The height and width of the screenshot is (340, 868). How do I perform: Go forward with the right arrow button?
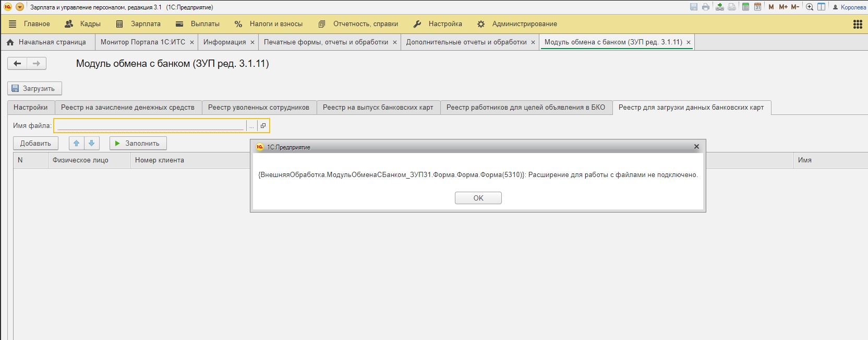[x=37, y=64]
